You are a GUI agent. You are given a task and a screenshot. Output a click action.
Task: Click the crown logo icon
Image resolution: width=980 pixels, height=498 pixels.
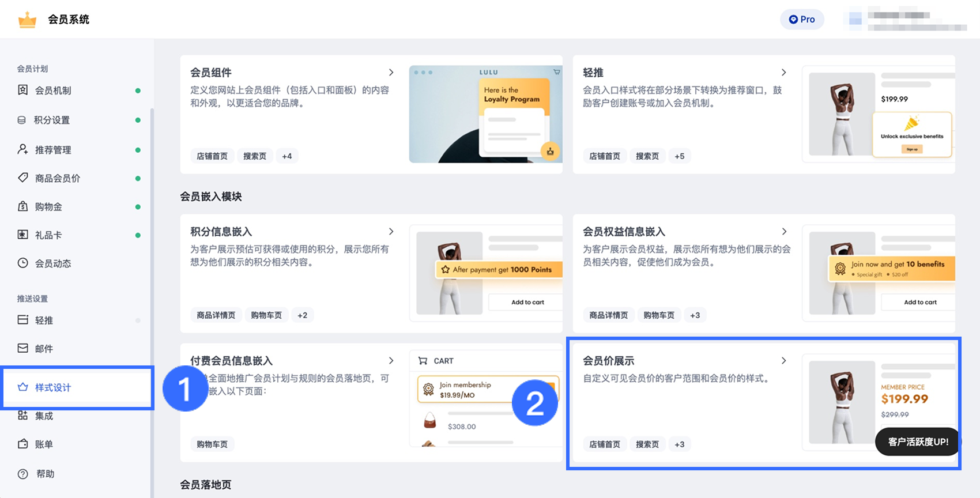pos(27,20)
